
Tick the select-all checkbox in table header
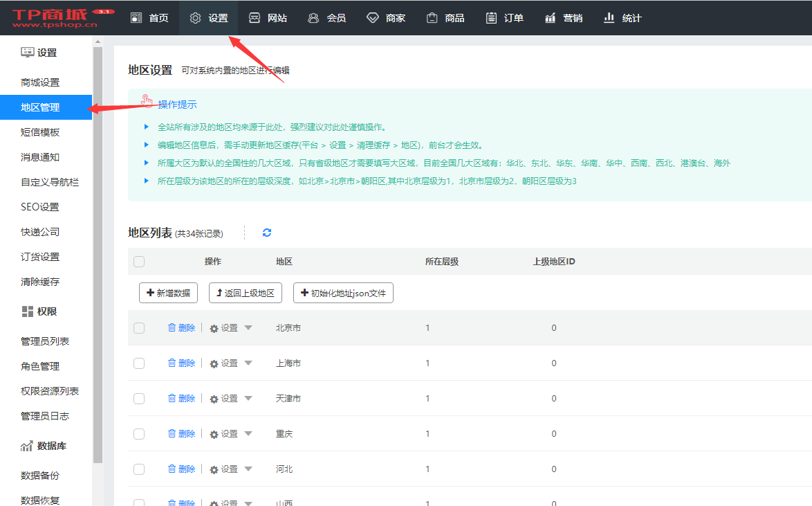click(x=139, y=262)
